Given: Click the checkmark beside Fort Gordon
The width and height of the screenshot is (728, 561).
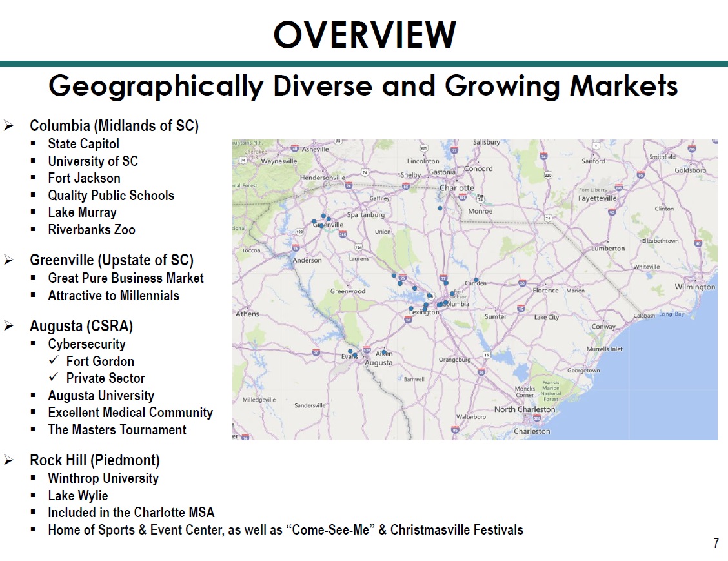Looking at the screenshot, I should point(54,361).
